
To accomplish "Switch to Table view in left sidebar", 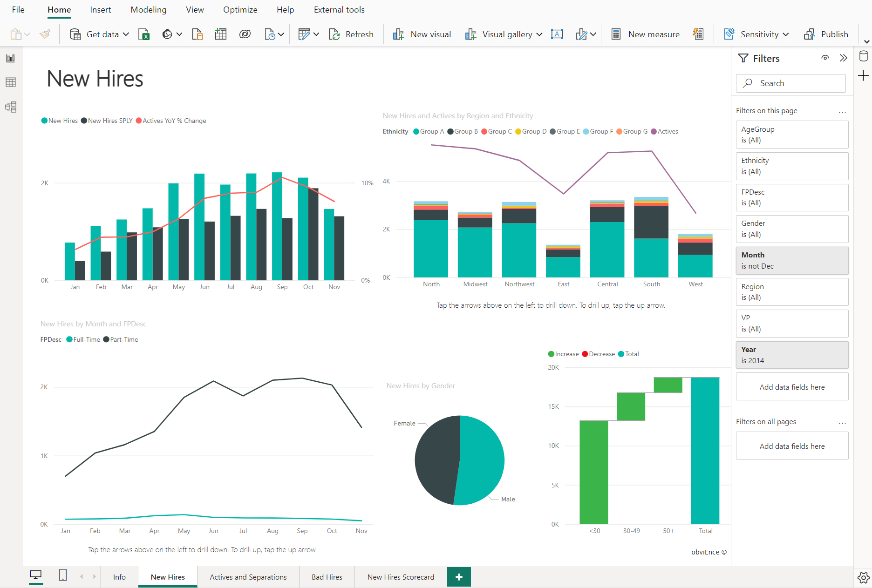I will [10, 82].
